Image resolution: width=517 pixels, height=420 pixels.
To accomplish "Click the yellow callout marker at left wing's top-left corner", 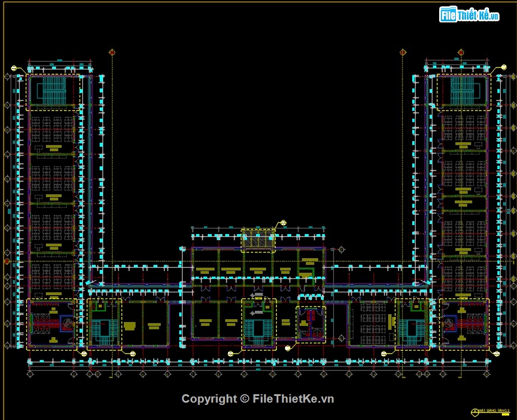I will 14,68.
